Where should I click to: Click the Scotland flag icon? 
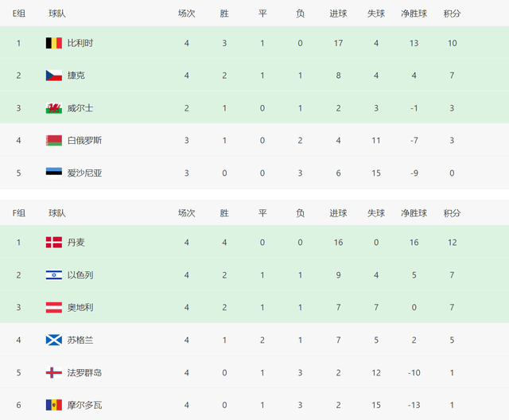point(53,340)
